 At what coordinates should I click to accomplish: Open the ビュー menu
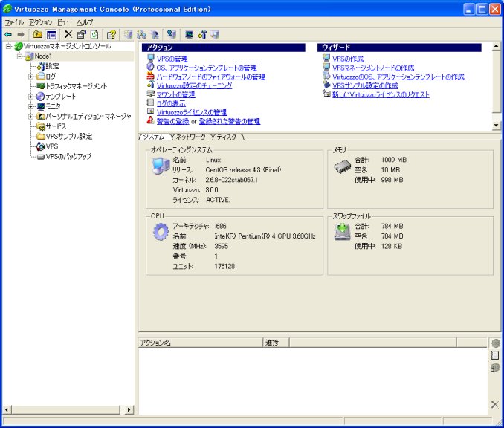point(65,22)
